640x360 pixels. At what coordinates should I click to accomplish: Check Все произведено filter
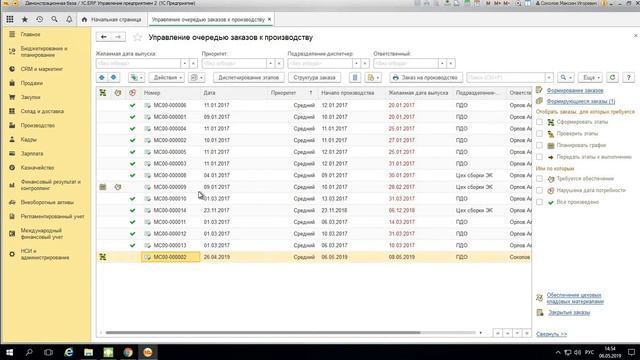(540, 202)
